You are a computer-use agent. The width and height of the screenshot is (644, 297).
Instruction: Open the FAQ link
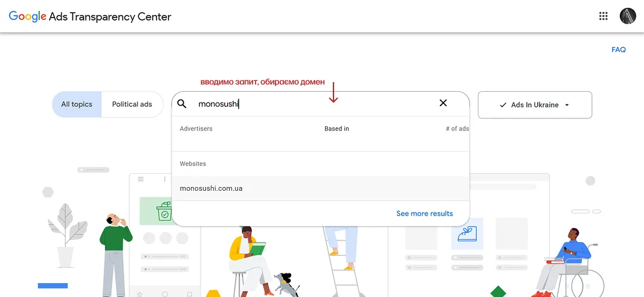619,49
